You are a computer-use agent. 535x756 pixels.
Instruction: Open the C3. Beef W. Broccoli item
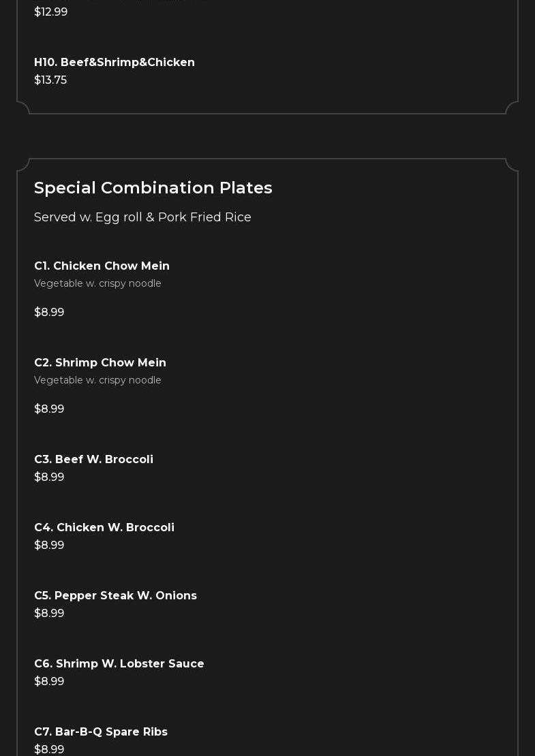(93, 459)
